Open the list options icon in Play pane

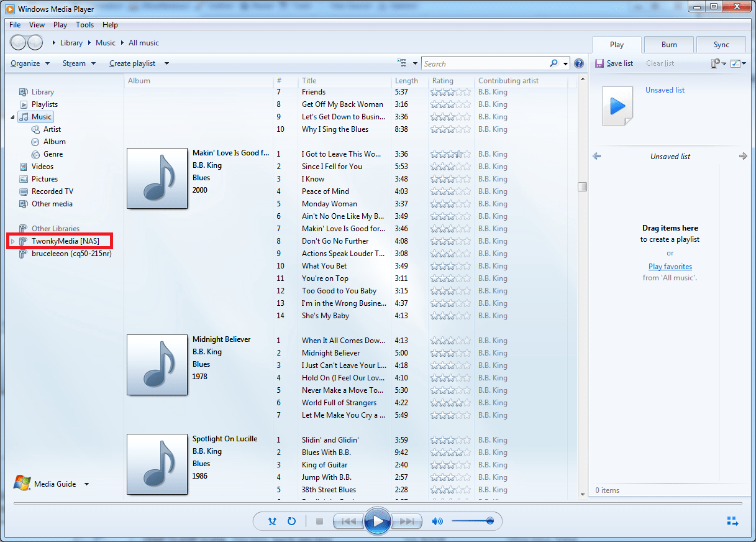(x=716, y=63)
